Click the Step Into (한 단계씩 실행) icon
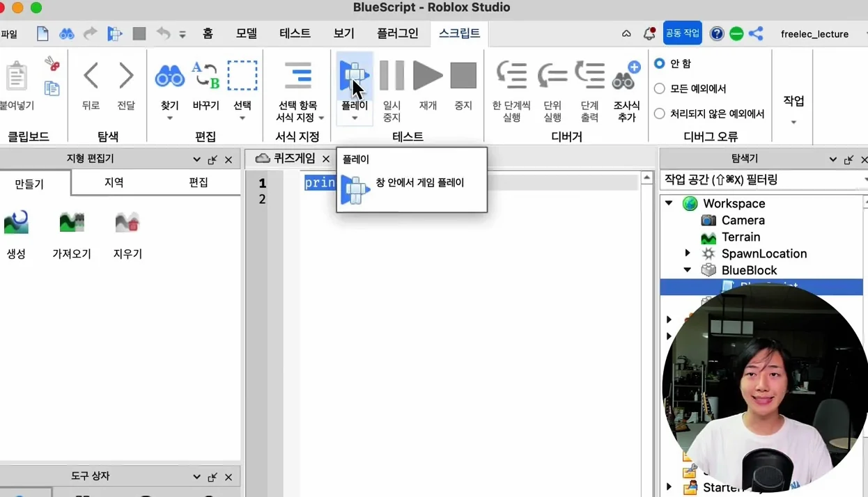 [x=511, y=75]
